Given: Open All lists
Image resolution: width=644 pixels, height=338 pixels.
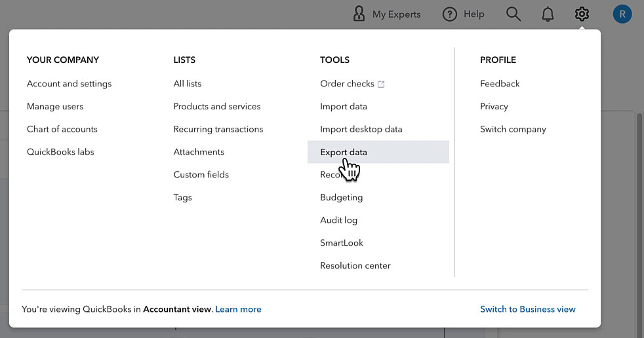Looking at the screenshot, I should point(188,84).
